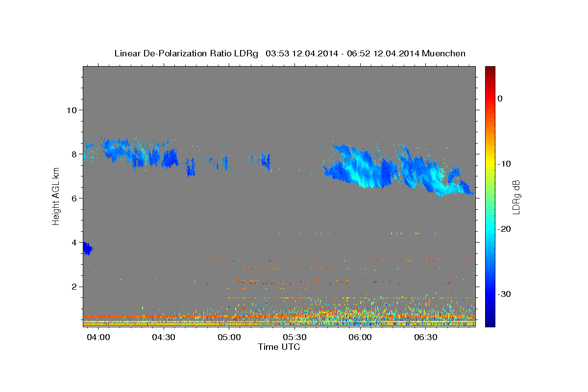
Task: Click the plot title 'Linear De-Polarization Ratio LDRg'
Action: point(186,53)
